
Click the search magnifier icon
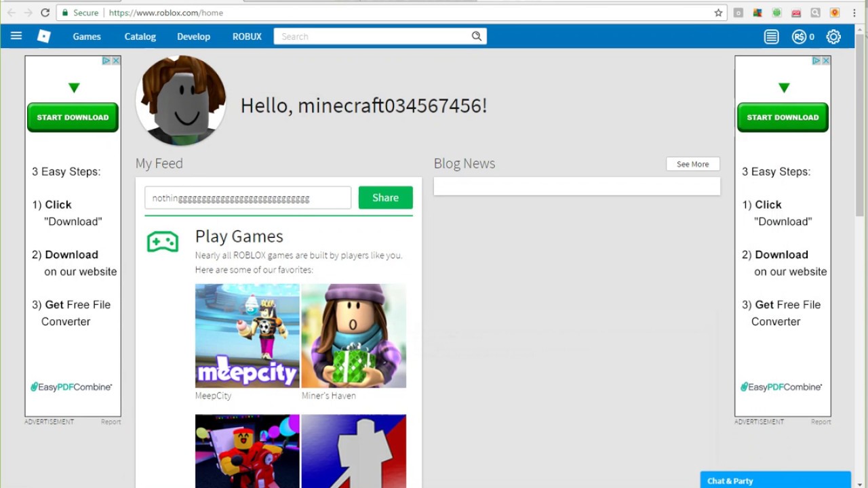(x=477, y=37)
